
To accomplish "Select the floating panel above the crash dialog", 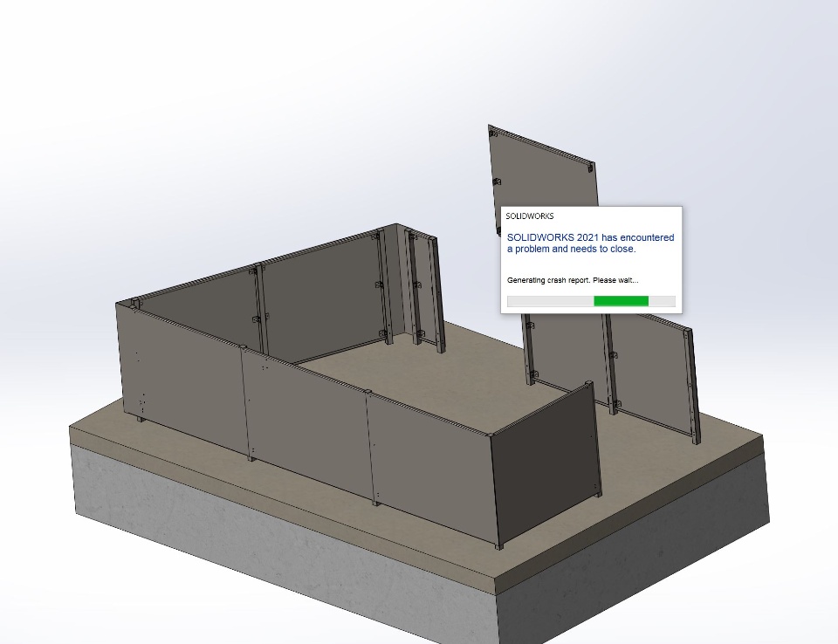I will pyautogui.click(x=542, y=171).
